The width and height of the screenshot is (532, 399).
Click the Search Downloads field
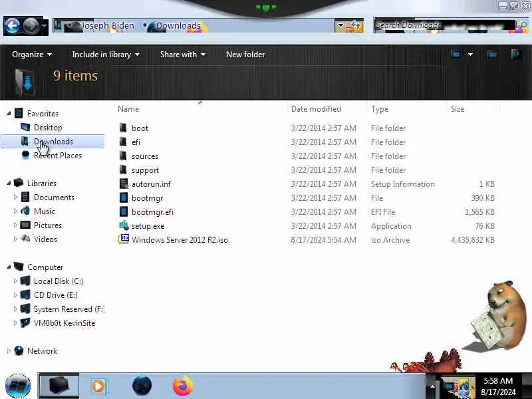coord(444,25)
